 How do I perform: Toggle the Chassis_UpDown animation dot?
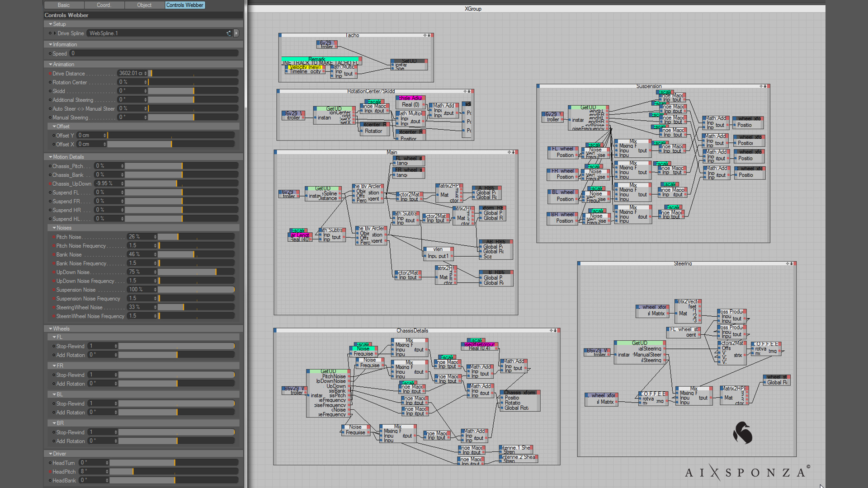coord(50,184)
